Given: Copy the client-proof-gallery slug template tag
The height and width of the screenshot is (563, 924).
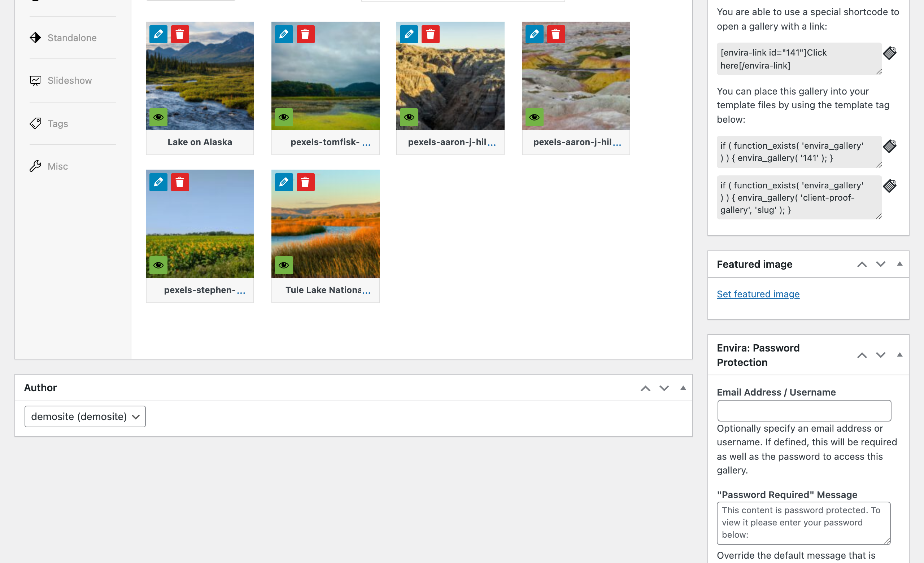Looking at the screenshot, I should click(890, 186).
